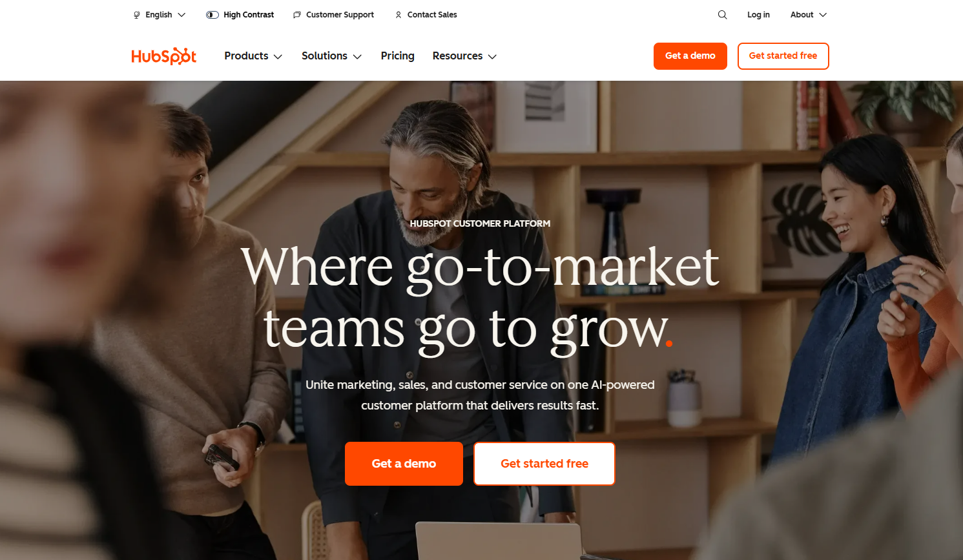Image resolution: width=963 pixels, height=560 pixels.
Task: Click the globe language icon
Action: coord(136,15)
